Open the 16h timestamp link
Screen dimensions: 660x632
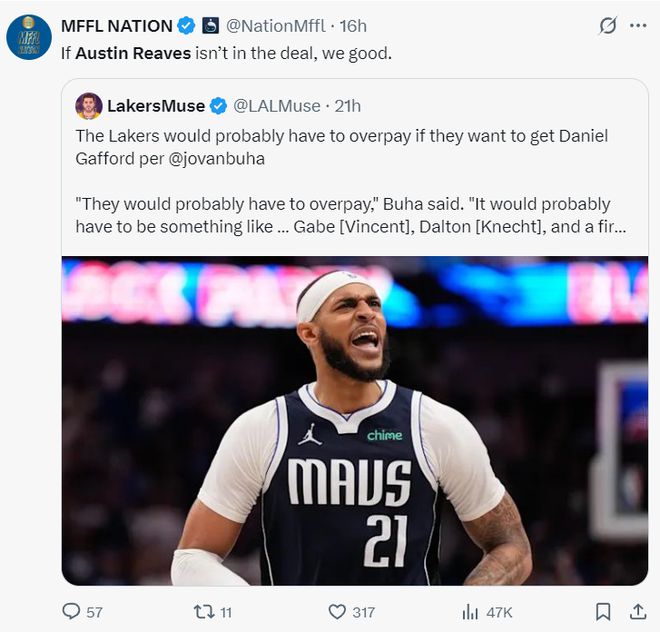click(x=353, y=26)
